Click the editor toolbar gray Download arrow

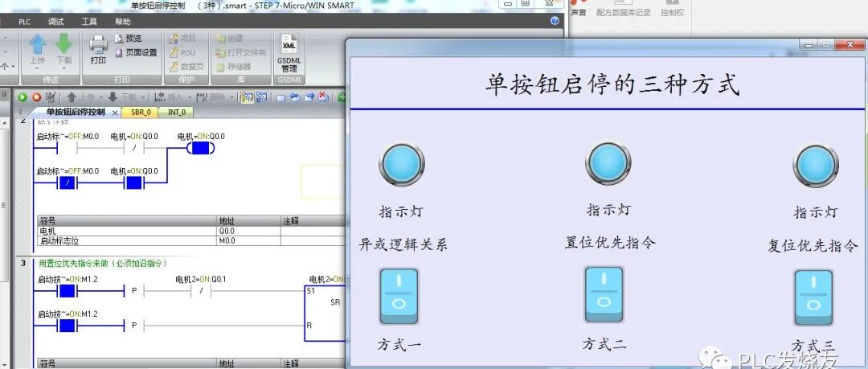113,97
